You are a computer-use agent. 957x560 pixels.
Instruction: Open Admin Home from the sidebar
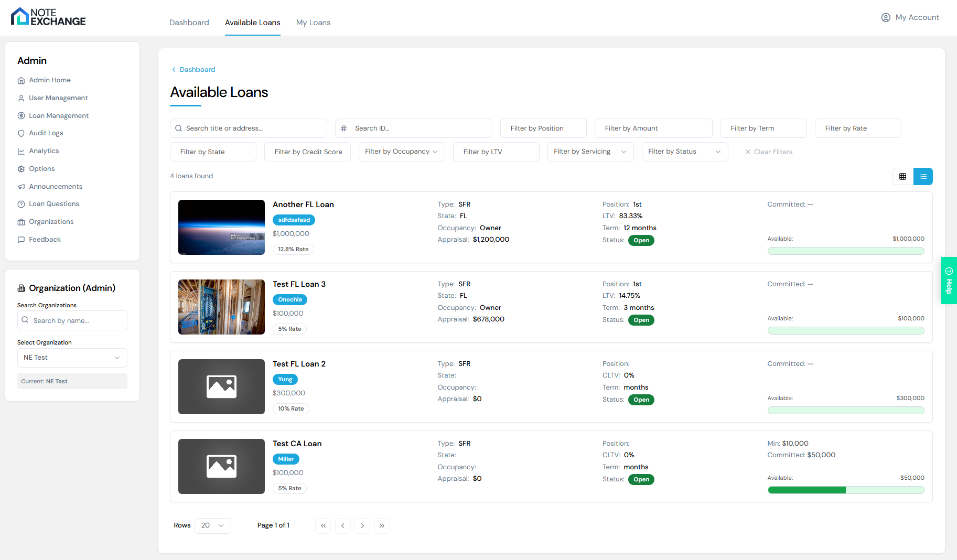pyautogui.click(x=49, y=80)
